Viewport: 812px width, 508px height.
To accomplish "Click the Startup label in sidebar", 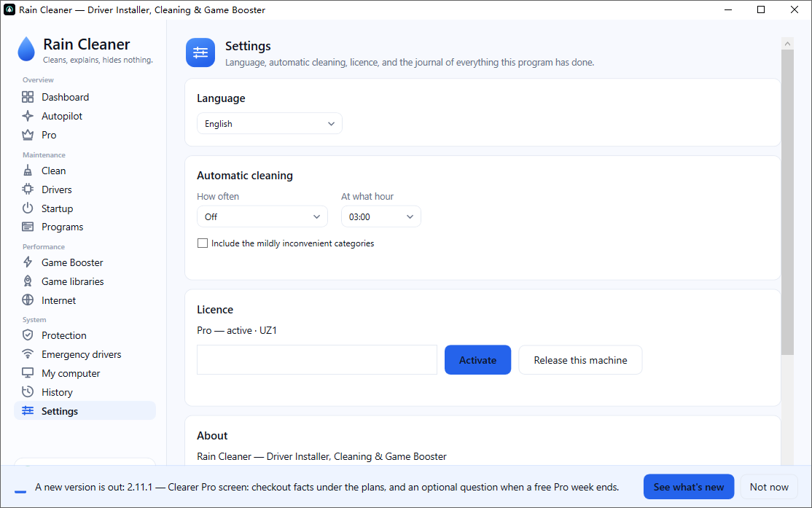I will click(x=57, y=208).
